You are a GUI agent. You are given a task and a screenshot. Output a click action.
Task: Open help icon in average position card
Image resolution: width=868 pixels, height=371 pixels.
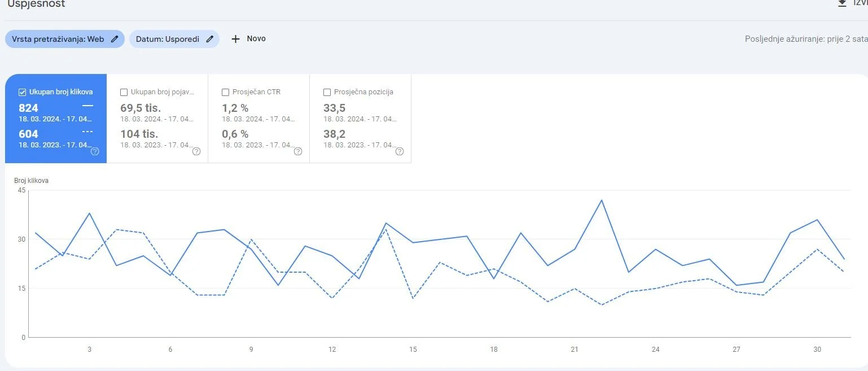coord(400,151)
